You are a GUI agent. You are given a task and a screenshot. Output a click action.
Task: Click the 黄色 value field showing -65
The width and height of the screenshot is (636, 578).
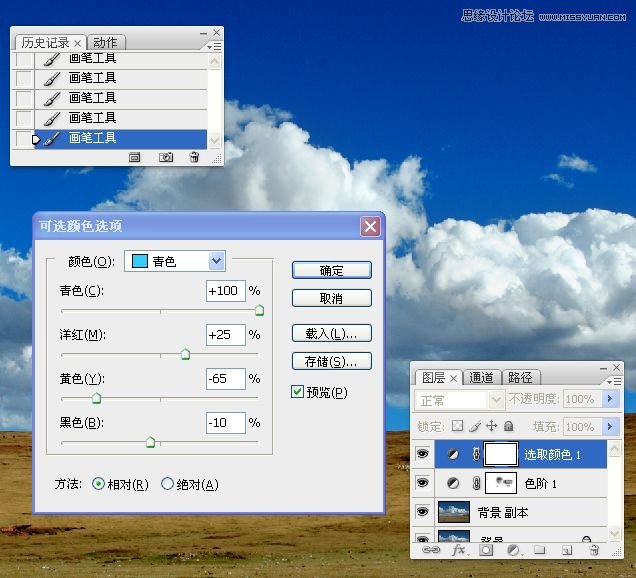(x=226, y=379)
